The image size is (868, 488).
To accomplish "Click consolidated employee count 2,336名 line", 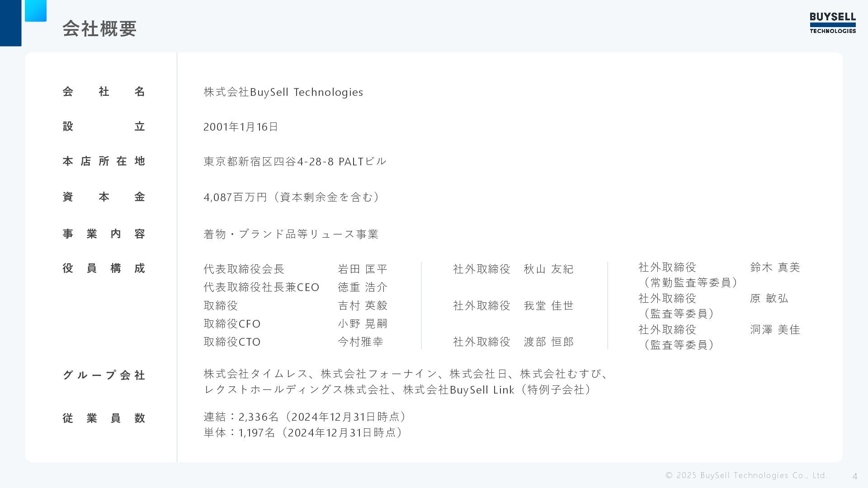I will (305, 417).
